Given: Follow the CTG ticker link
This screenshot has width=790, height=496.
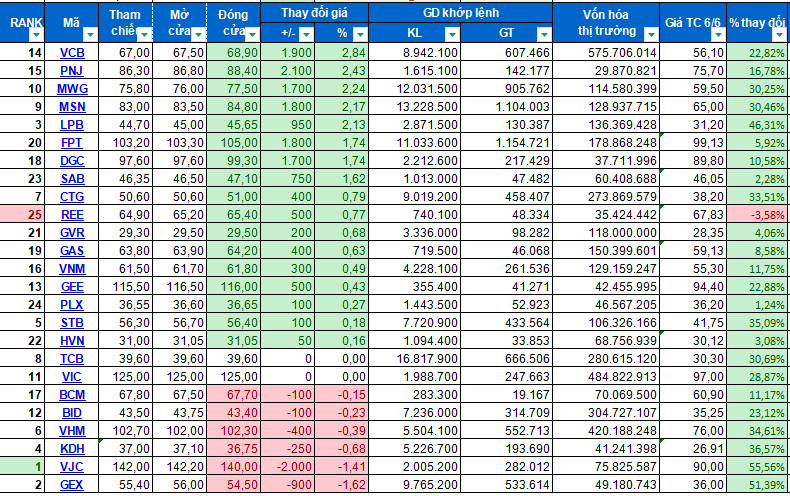Looking at the screenshot, I should 72,197.
